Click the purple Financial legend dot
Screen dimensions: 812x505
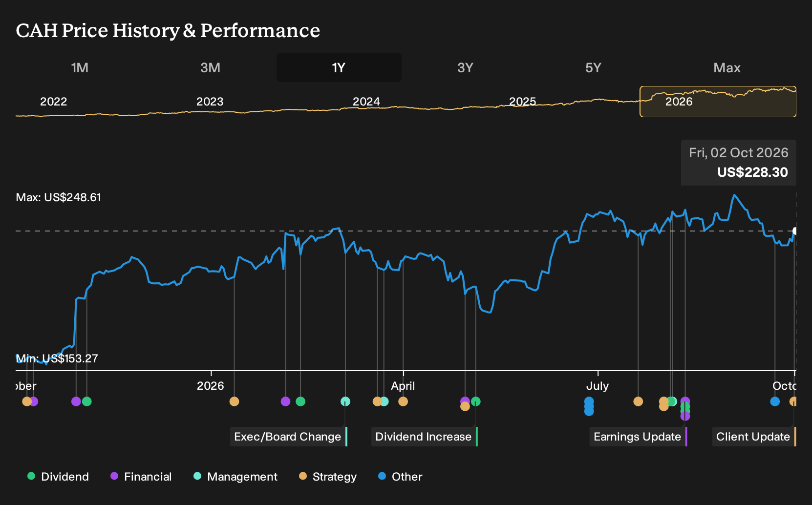click(114, 476)
